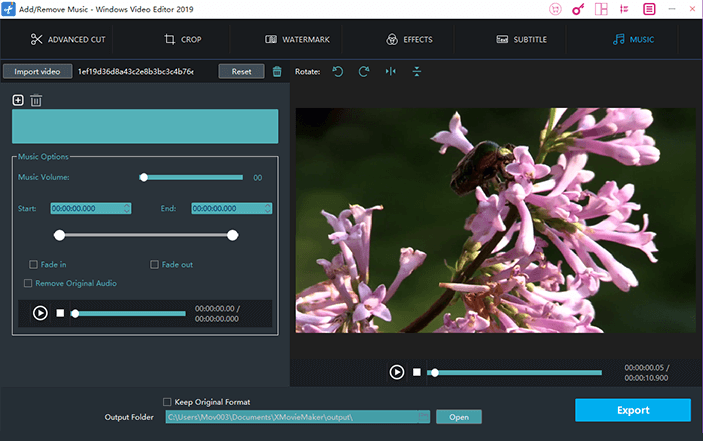703x441 pixels.
Task: Click the Import video button
Action: pos(37,72)
